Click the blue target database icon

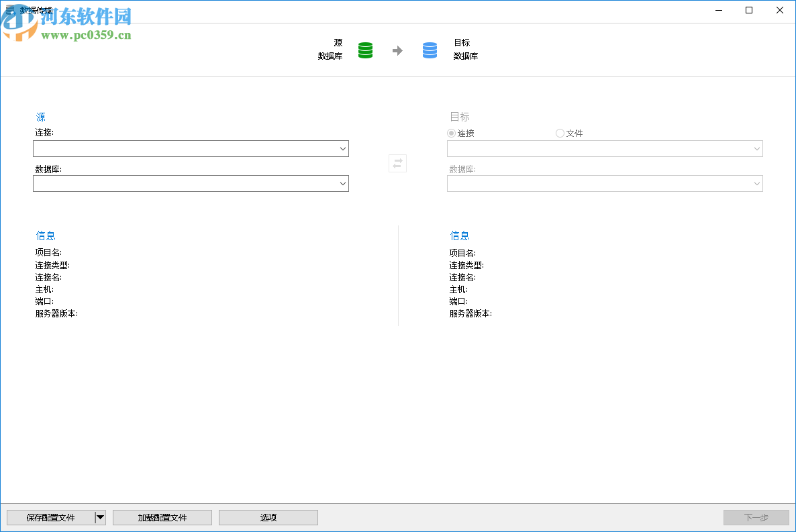pyautogui.click(x=430, y=50)
